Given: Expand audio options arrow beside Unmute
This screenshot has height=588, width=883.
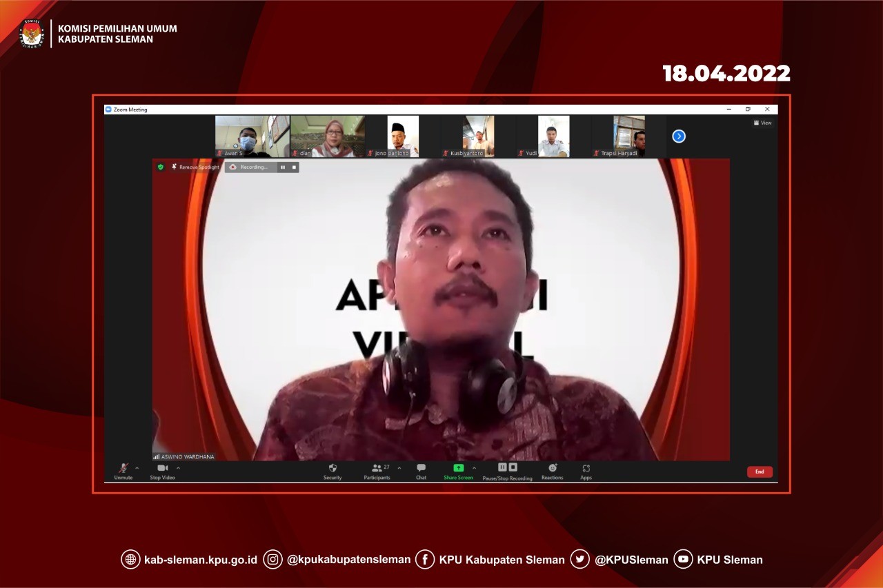Looking at the screenshot, I should pyautogui.click(x=137, y=468).
